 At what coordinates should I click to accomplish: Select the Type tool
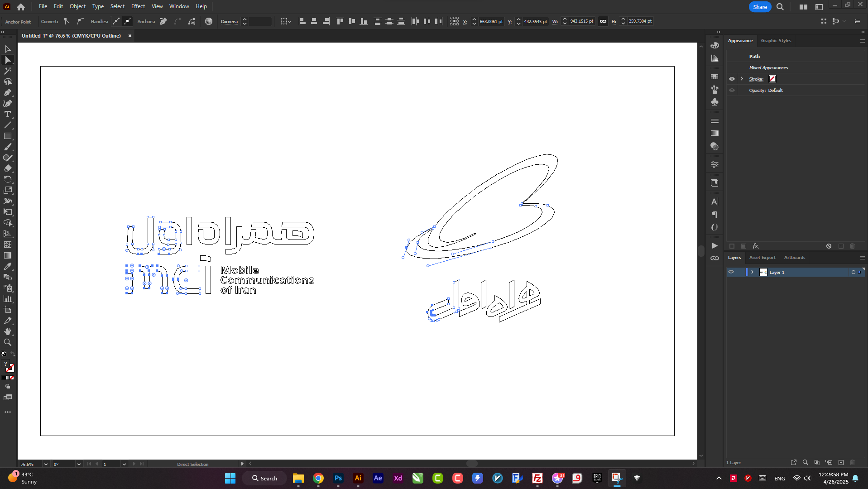tap(8, 115)
